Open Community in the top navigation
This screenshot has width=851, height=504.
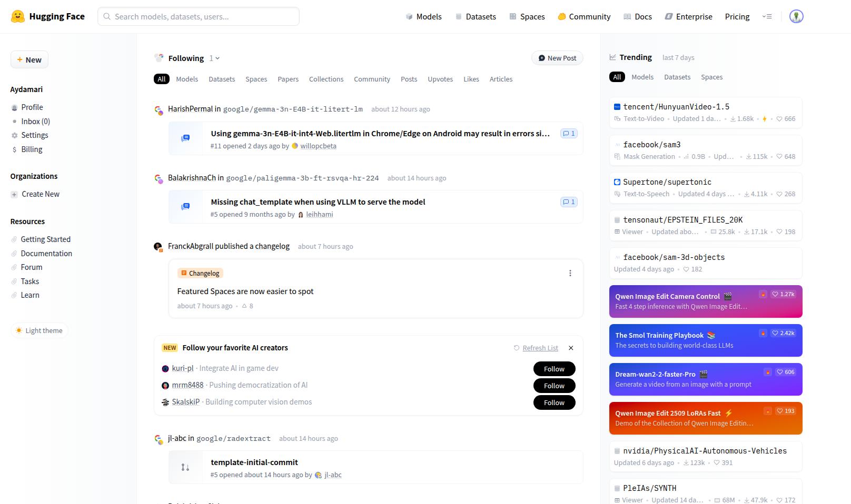[x=584, y=16]
